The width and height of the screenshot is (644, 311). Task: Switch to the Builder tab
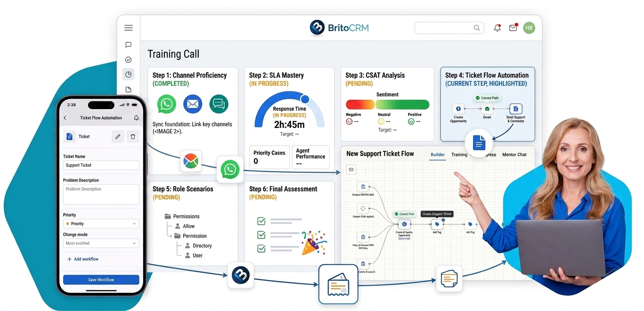437,155
